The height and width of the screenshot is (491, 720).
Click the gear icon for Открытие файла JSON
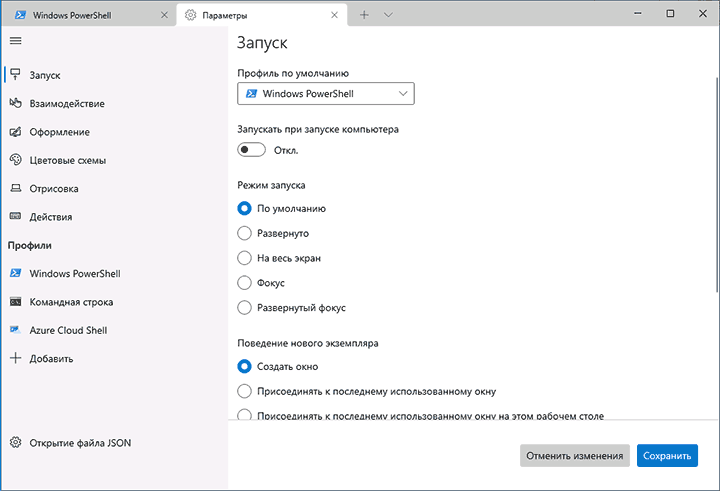16,442
